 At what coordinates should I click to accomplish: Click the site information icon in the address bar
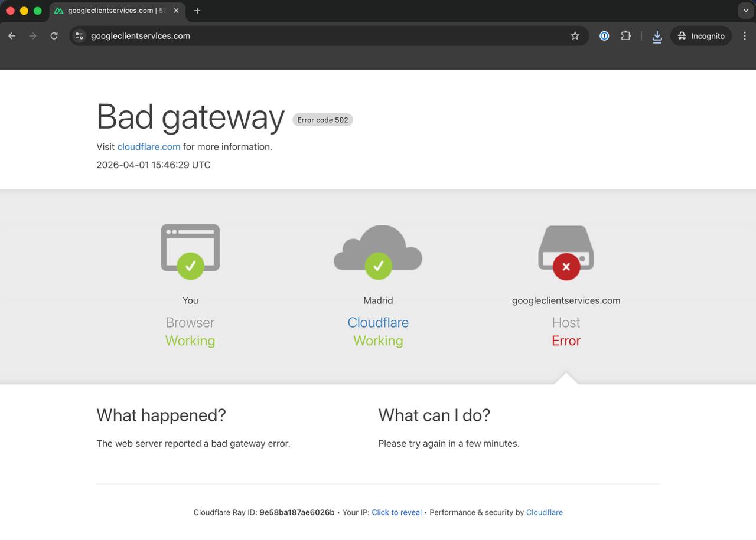(79, 35)
